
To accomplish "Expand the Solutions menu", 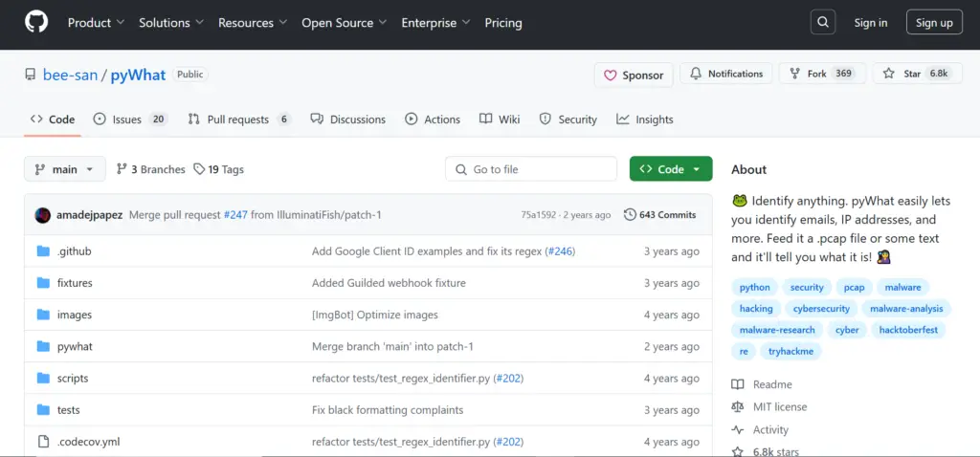I will (171, 23).
